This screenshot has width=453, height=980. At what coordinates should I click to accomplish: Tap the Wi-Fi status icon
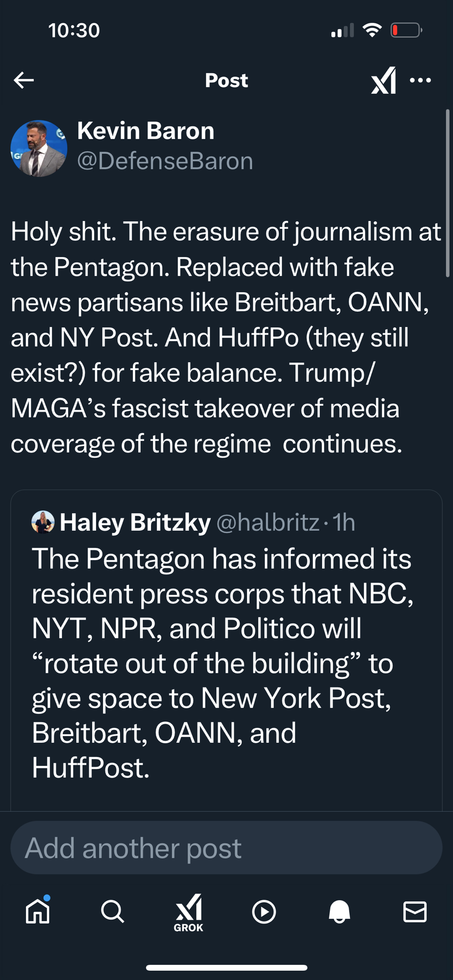[x=372, y=30]
